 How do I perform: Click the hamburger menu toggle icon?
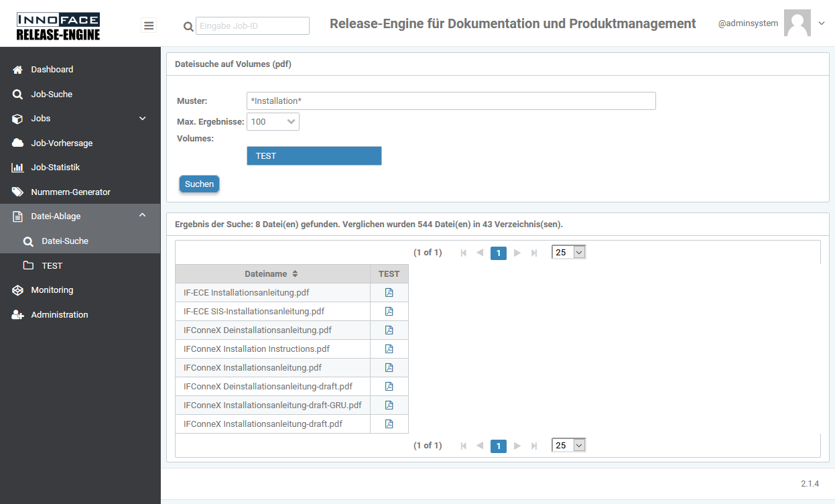149,25
